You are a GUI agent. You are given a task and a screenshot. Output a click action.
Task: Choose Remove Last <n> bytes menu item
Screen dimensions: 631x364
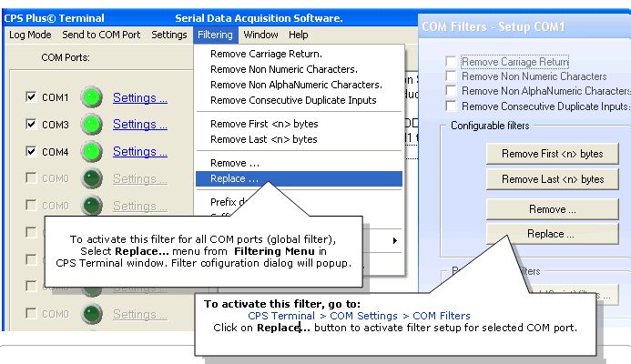[299, 139]
